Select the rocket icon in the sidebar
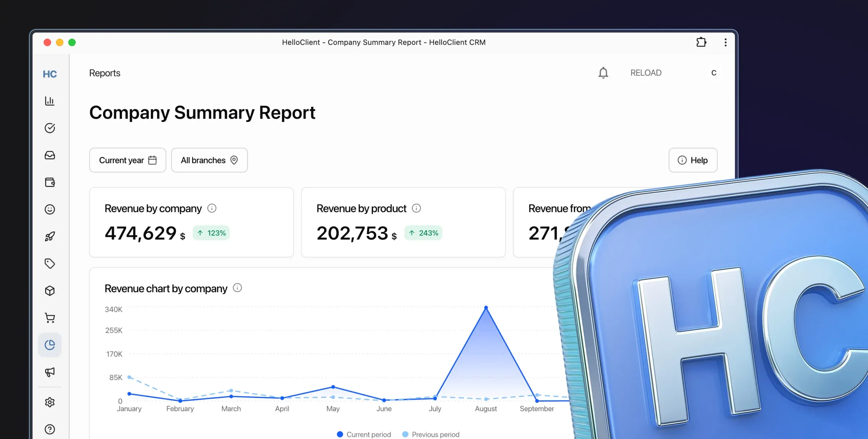This screenshot has width=868, height=439. tap(50, 236)
